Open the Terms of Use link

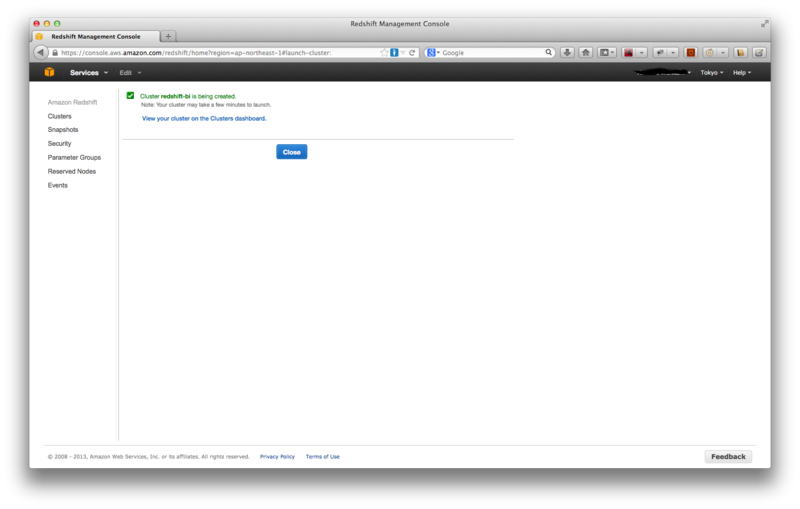[x=322, y=456]
